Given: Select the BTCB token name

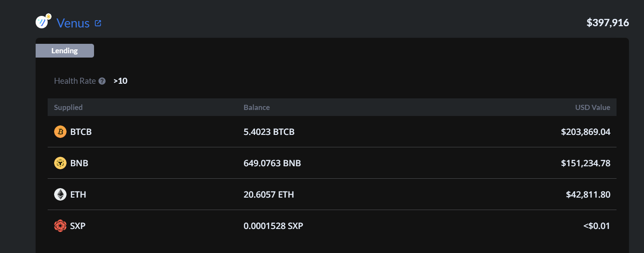Looking at the screenshot, I should [81, 132].
